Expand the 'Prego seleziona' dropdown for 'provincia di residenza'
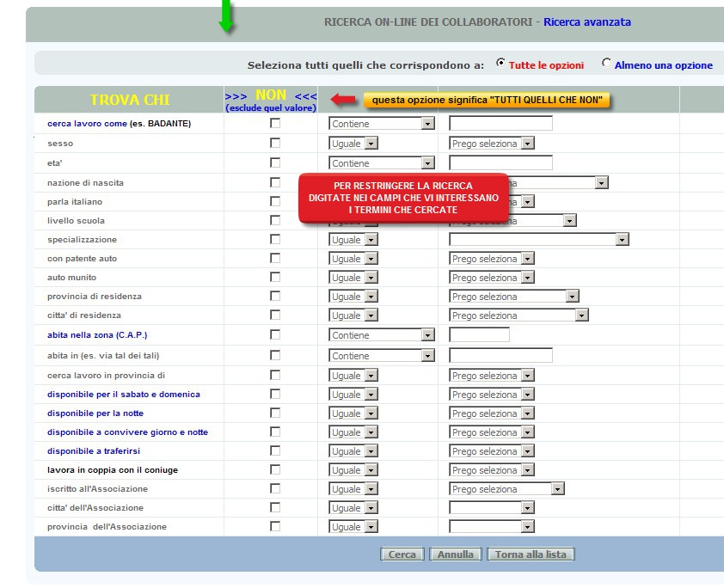 514,297
